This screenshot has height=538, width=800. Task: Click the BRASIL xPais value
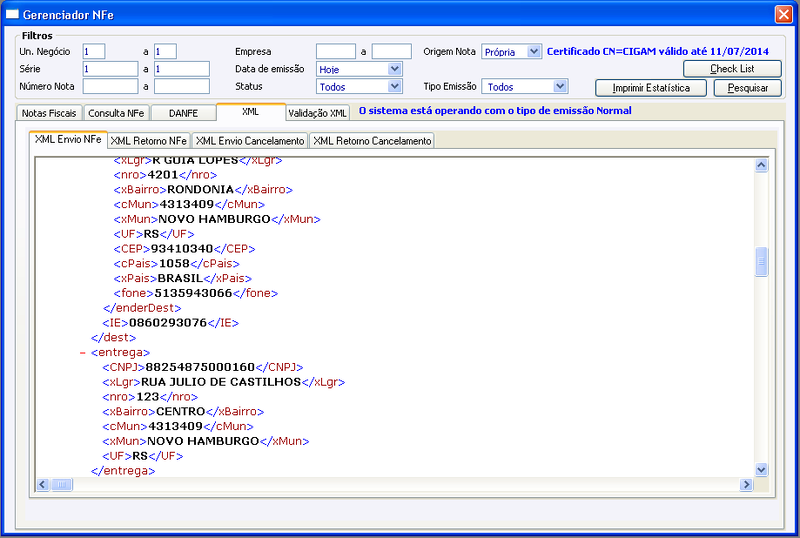pyautogui.click(x=181, y=278)
